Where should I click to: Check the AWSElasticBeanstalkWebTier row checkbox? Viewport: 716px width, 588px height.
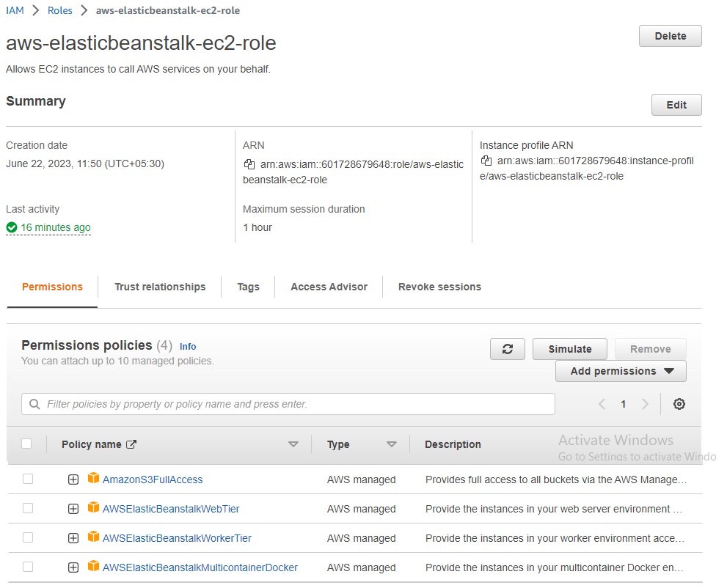pos(28,507)
